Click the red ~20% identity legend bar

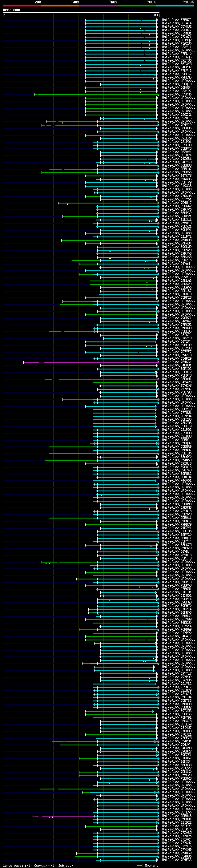click(x=22, y=6)
